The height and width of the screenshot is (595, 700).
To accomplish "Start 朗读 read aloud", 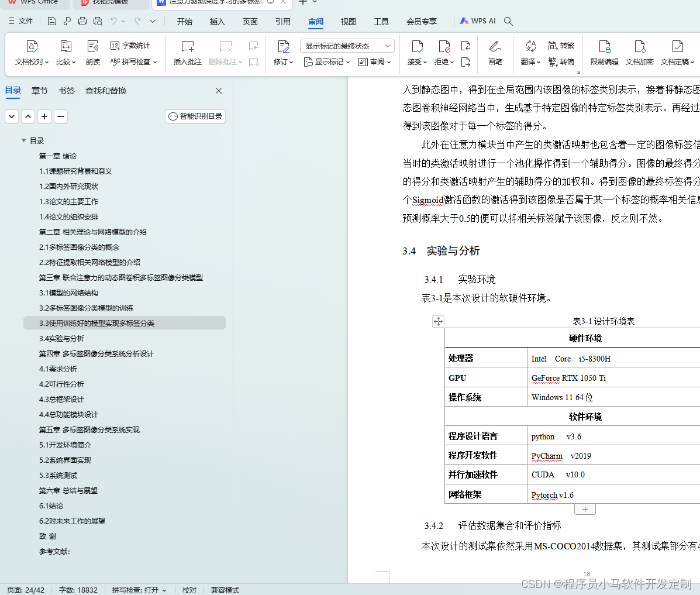I will pyautogui.click(x=93, y=52).
